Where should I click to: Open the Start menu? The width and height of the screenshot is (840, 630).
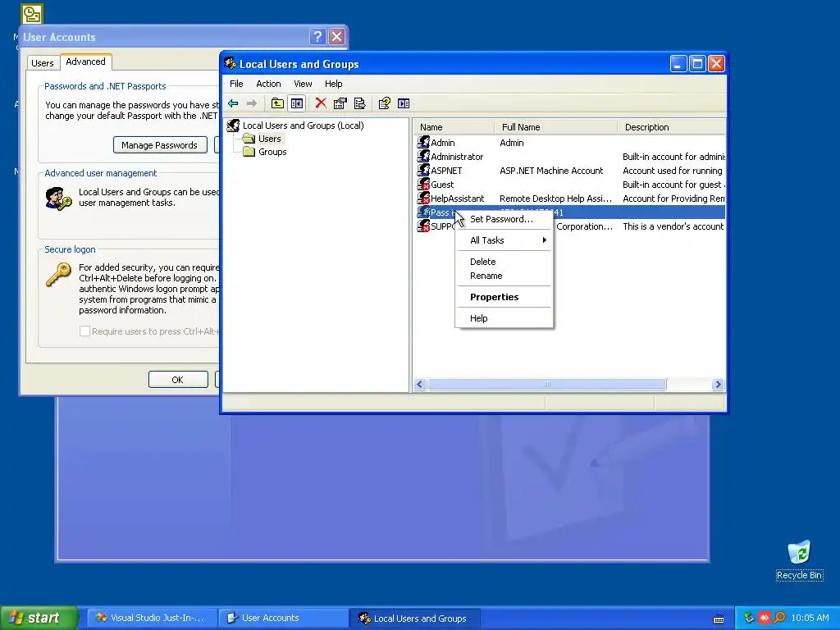pos(39,619)
